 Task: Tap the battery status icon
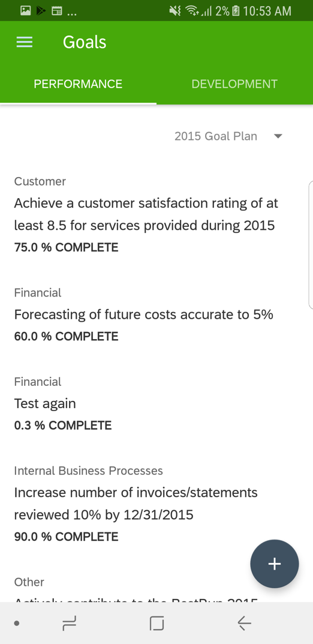point(236,11)
